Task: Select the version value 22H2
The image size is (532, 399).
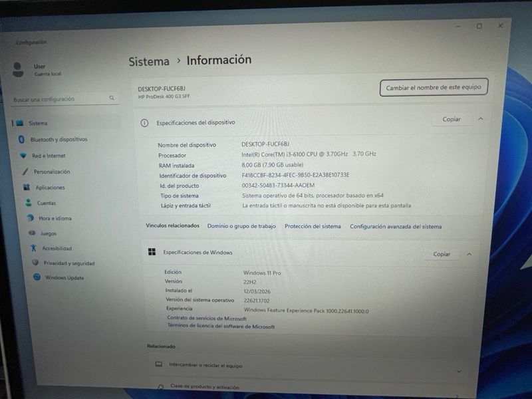Action: (250, 282)
